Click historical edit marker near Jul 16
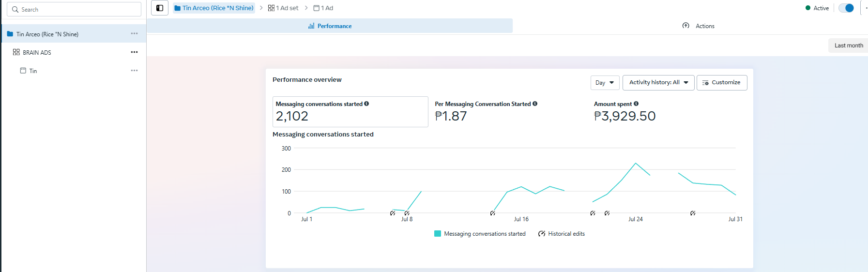The width and height of the screenshot is (868, 272). [x=492, y=213]
